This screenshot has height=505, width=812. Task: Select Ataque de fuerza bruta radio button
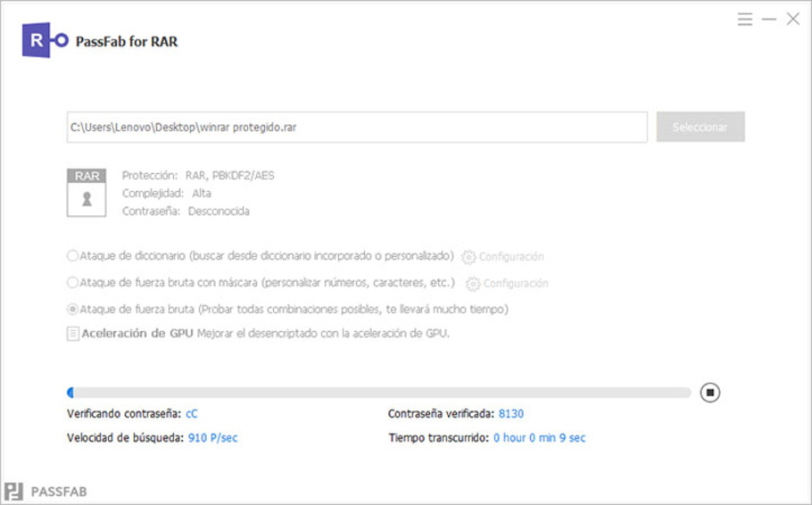(x=72, y=310)
